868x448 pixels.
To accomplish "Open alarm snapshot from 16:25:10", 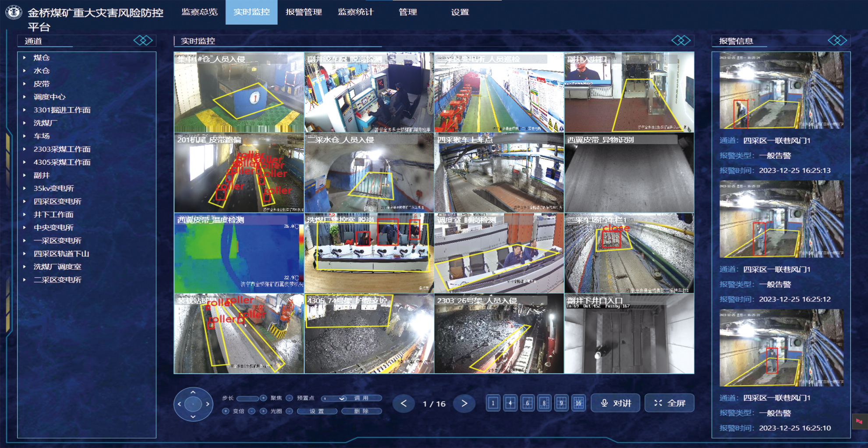I will (x=782, y=348).
